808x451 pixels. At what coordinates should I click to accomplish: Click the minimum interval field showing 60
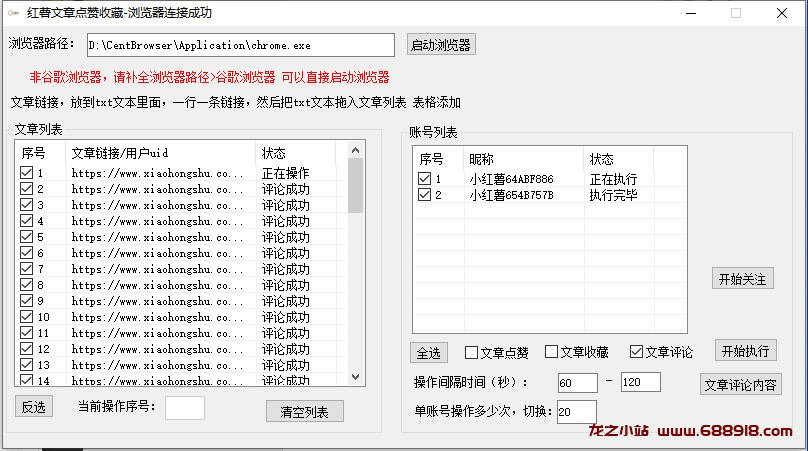(577, 382)
